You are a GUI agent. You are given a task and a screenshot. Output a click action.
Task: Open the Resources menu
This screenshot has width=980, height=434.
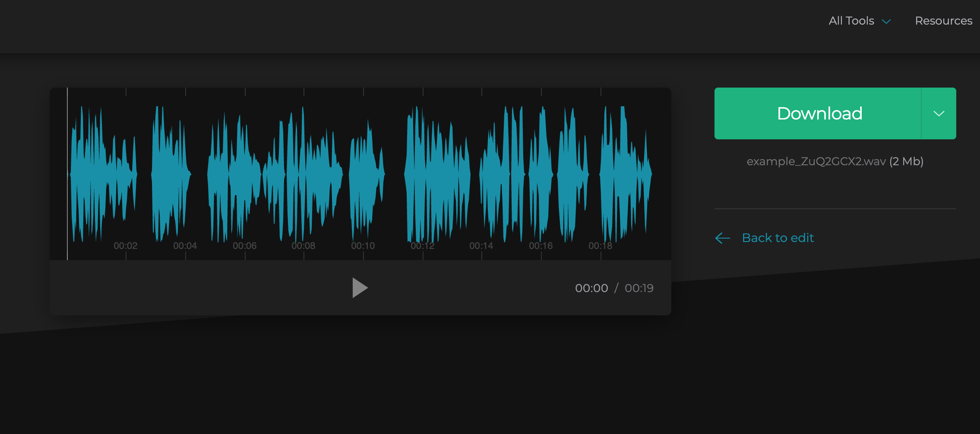coord(944,21)
